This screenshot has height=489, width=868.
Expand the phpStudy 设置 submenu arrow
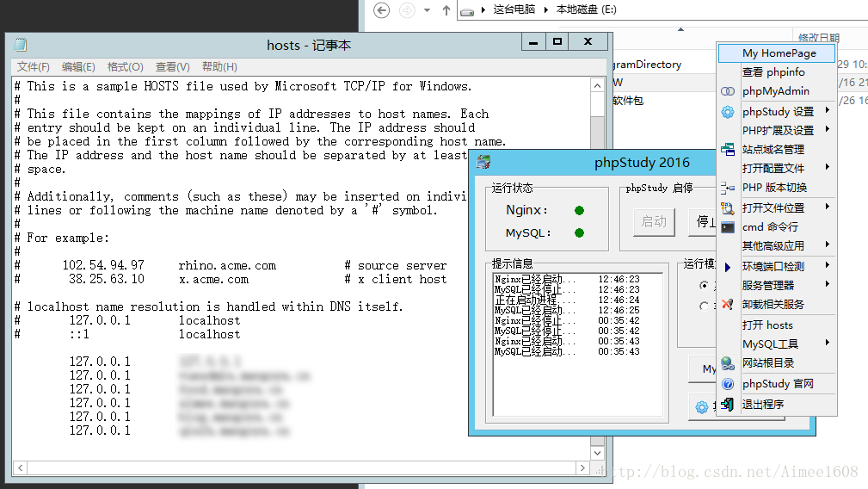coord(828,110)
